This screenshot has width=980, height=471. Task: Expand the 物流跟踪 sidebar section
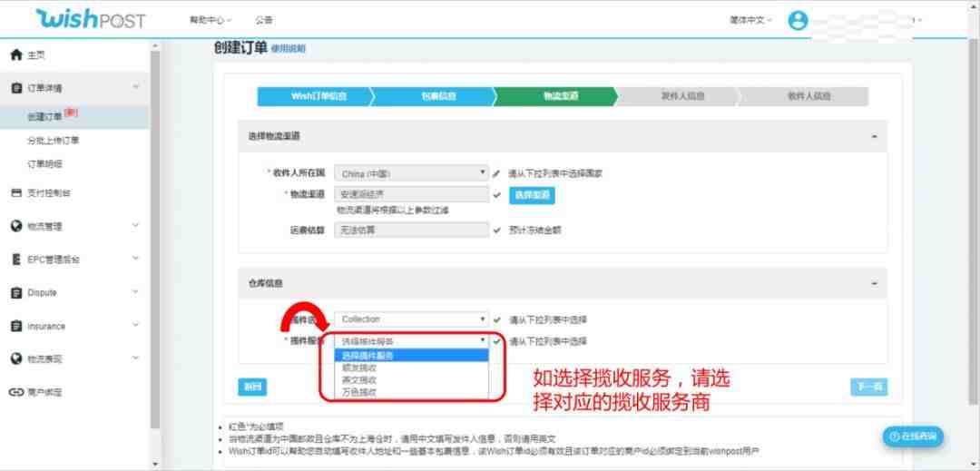(135, 358)
